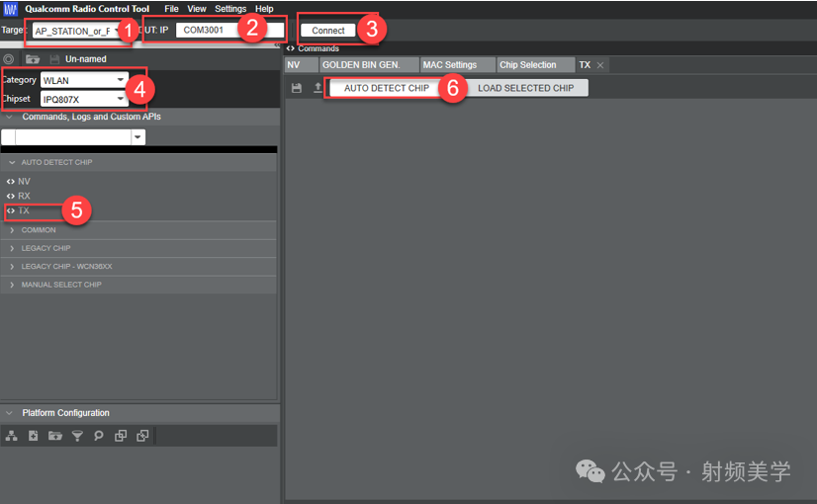Expand LEGACY CHIP - WCN36XX group
The height and width of the screenshot is (504, 817).
[12, 267]
